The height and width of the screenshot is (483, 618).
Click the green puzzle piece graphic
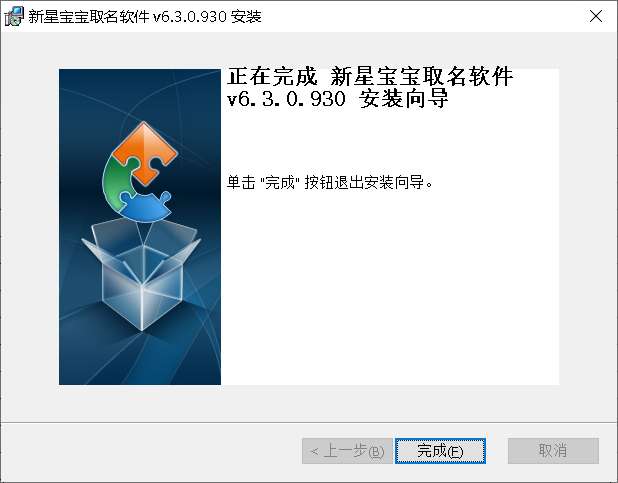[x=118, y=181]
